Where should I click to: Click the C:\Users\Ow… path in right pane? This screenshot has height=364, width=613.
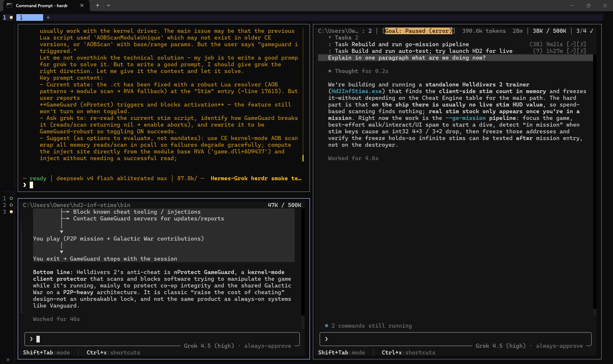point(338,31)
